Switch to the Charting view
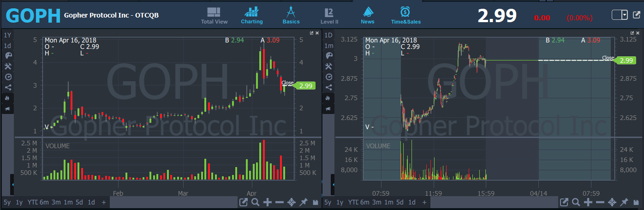Screen dimensions: 644x210 click(x=252, y=16)
